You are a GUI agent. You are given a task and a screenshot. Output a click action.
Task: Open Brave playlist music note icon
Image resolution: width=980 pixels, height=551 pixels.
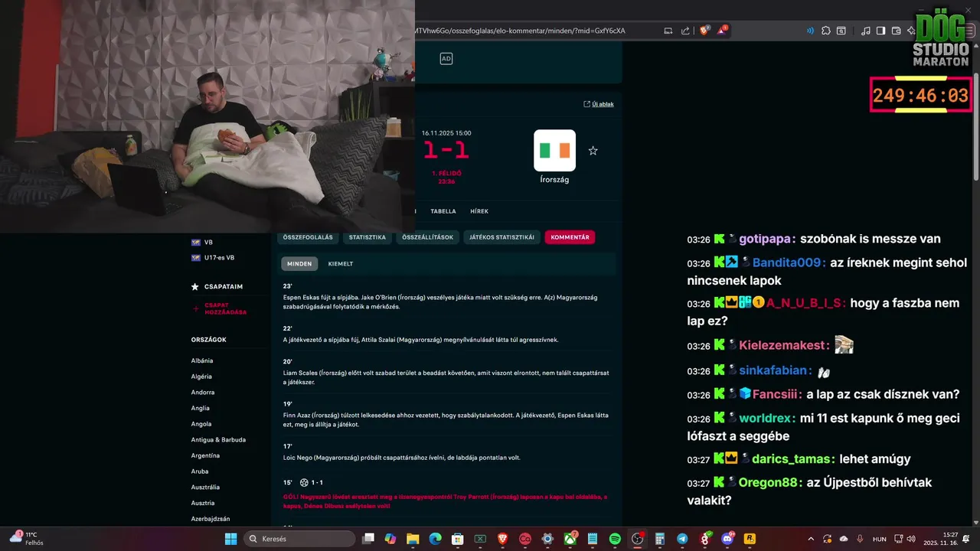tap(866, 31)
